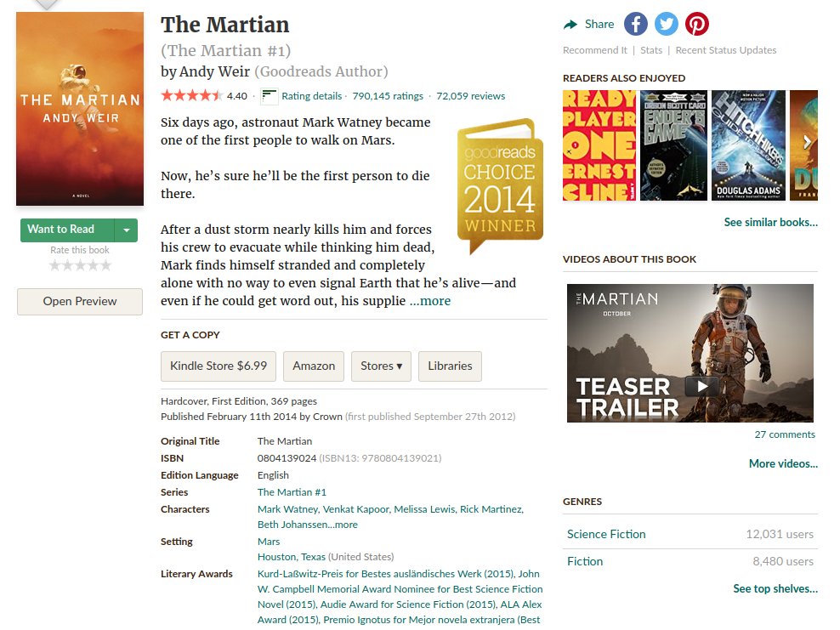840x630 pixels.
Task: Expand the Stores dropdown
Action: tap(381, 366)
